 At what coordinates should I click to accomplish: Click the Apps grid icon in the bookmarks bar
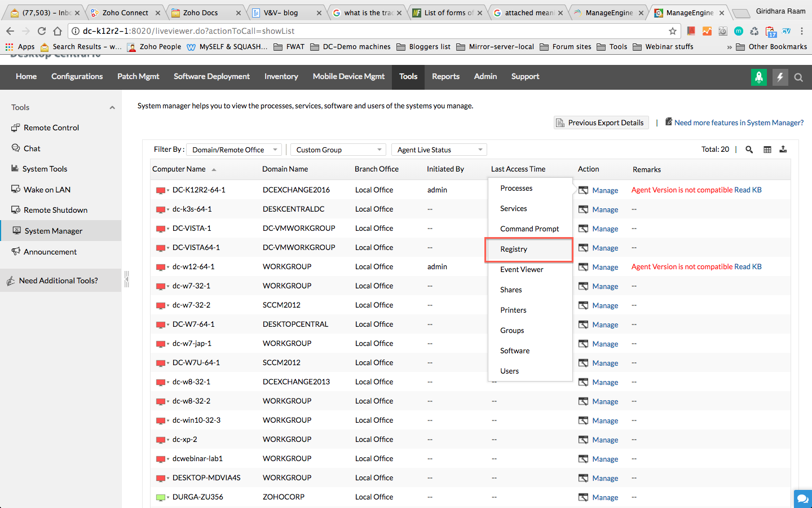(x=9, y=47)
